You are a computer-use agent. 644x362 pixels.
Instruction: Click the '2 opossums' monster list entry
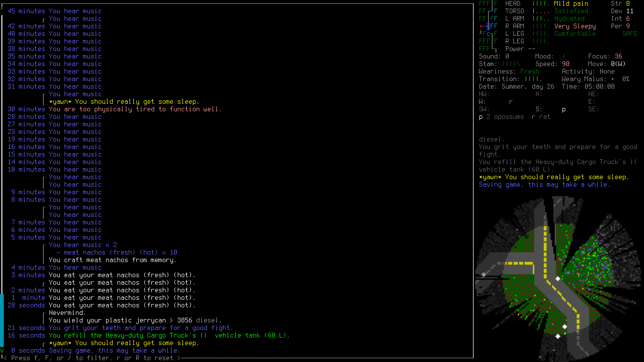pos(505,116)
